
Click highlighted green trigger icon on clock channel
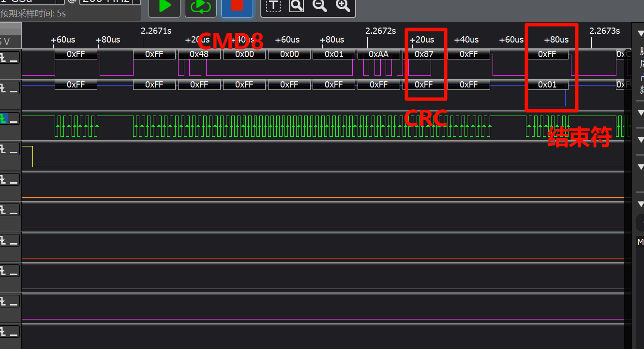4,118
